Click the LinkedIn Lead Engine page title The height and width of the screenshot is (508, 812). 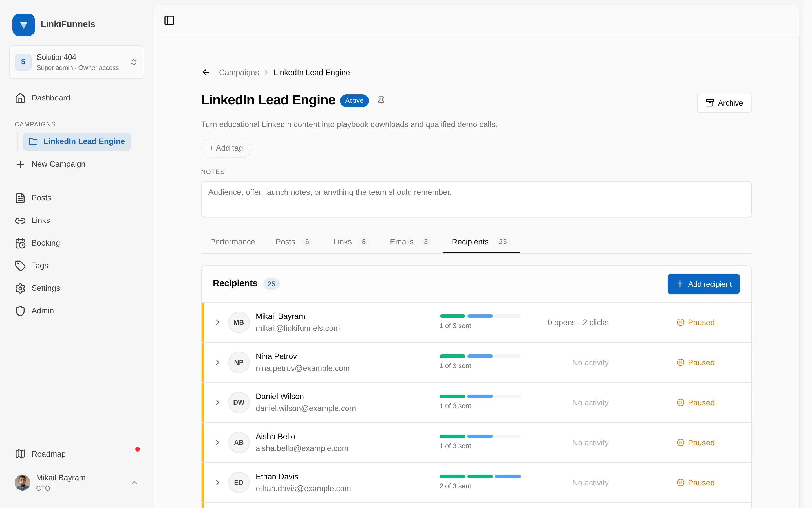[268, 100]
